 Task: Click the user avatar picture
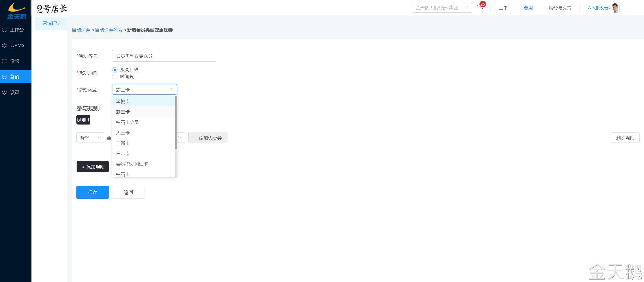coord(616,8)
